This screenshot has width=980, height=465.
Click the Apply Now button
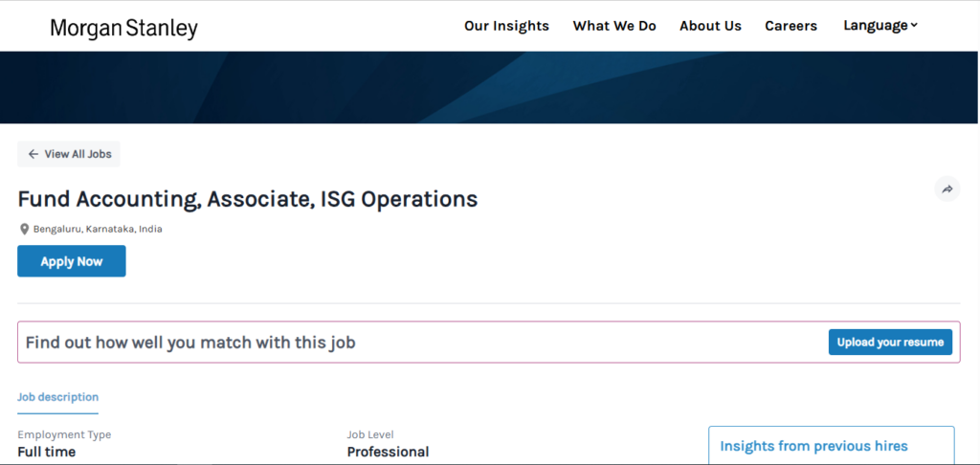click(71, 261)
